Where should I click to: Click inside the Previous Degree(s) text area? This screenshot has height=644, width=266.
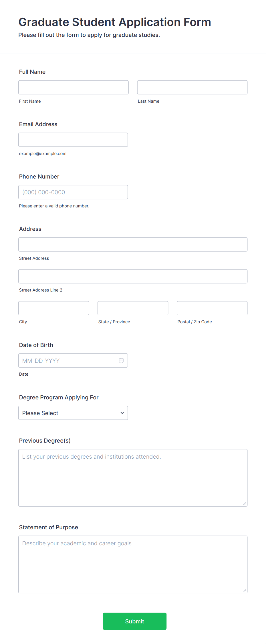point(133,478)
